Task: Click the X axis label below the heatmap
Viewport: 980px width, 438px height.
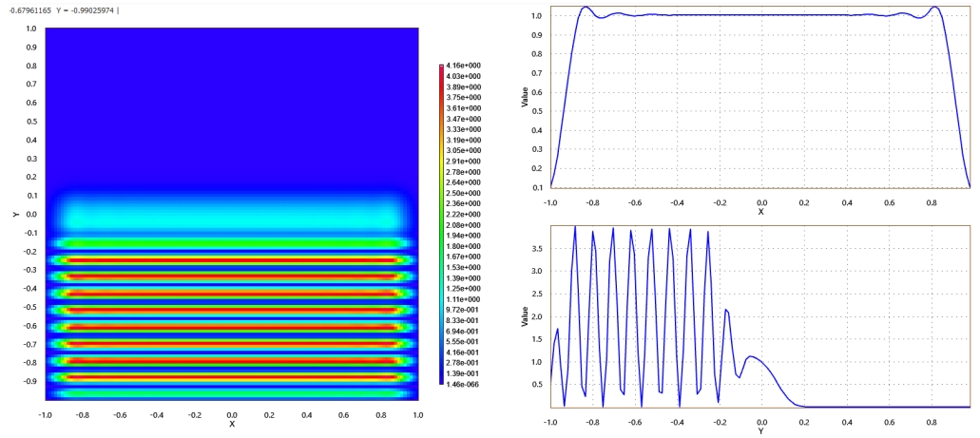Action: [x=232, y=424]
